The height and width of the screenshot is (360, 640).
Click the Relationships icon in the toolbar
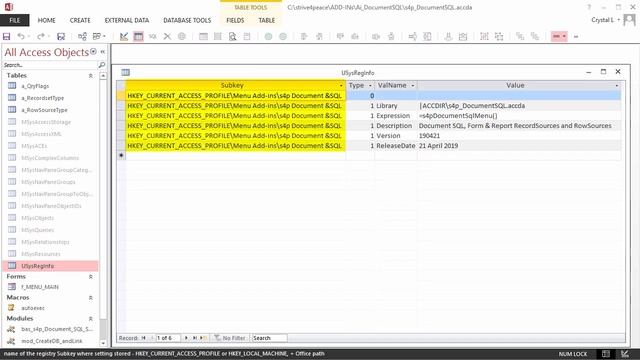point(82,36)
